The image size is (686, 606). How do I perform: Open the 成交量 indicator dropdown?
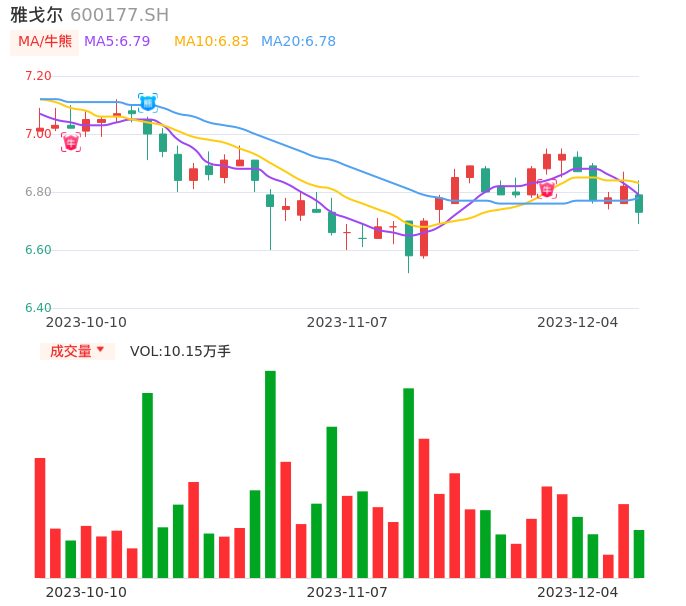click(77, 351)
